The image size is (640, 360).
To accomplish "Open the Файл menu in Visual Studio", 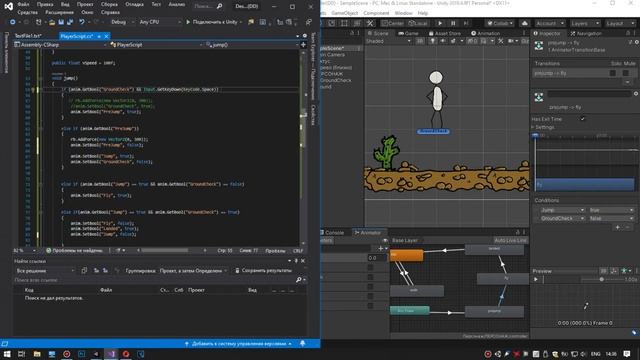I will click(x=23, y=4).
